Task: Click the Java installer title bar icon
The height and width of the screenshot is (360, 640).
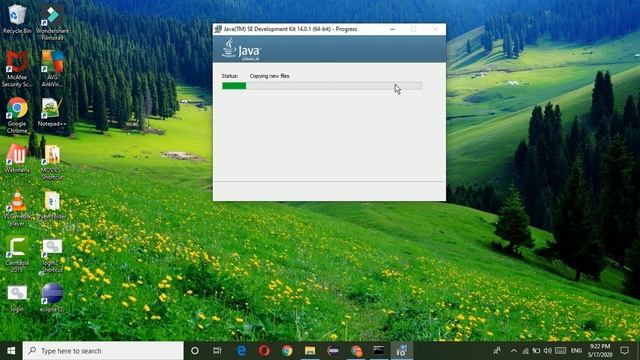Action: (218, 29)
